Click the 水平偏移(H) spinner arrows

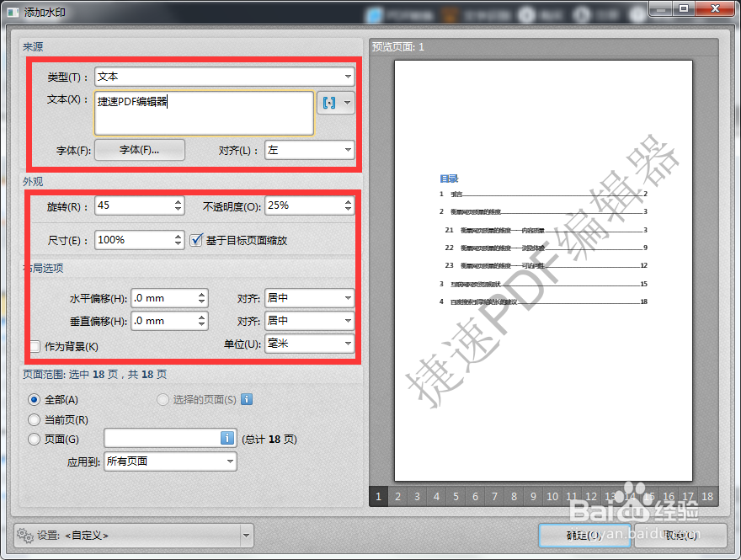pyautogui.click(x=202, y=298)
